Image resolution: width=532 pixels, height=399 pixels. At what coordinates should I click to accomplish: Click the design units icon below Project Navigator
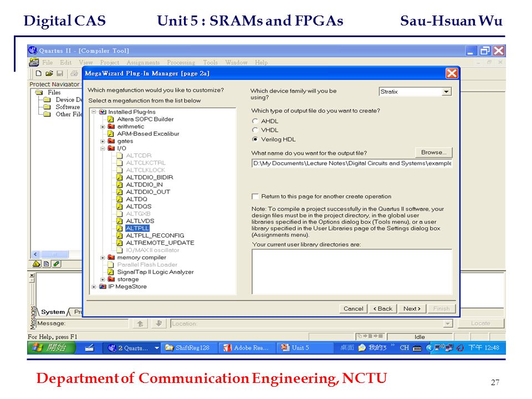[x=56, y=264]
